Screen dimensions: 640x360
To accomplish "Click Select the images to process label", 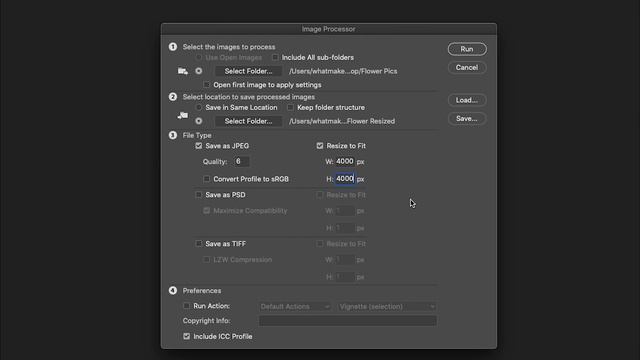I will click(x=229, y=47).
